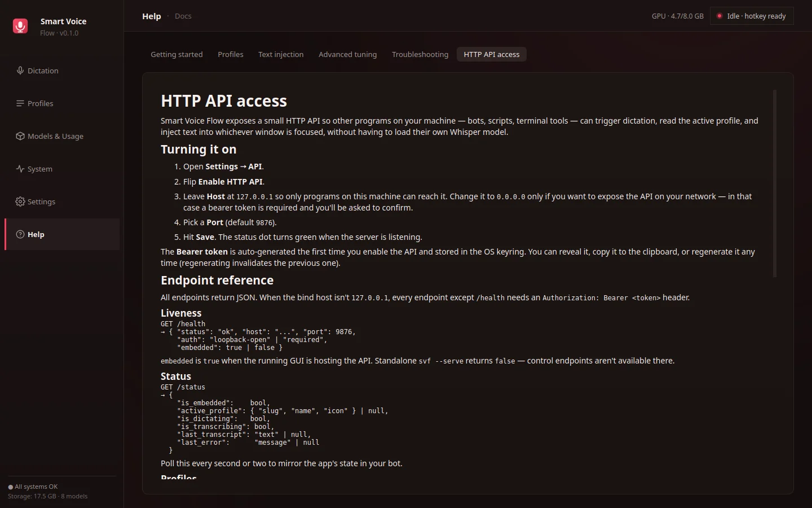This screenshot has height=508, width=812.
Task: Open Settings from the sidebar
Action: (62, 202)
